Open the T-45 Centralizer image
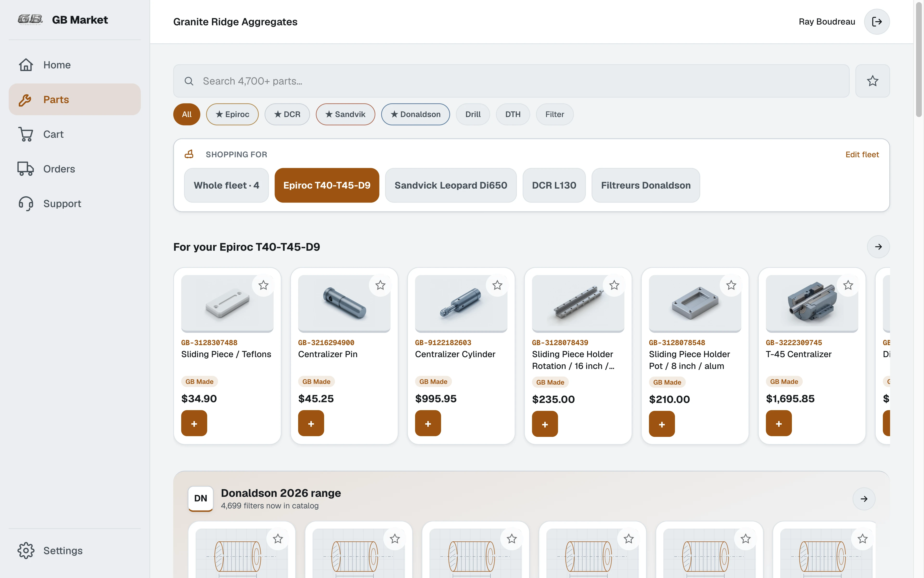The image size is (924, 578). coord(812,304)
